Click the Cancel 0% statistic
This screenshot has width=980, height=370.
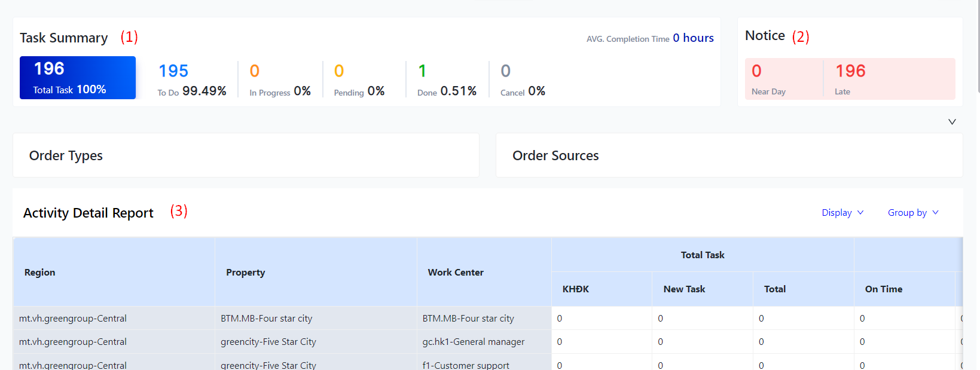[522, 80]
